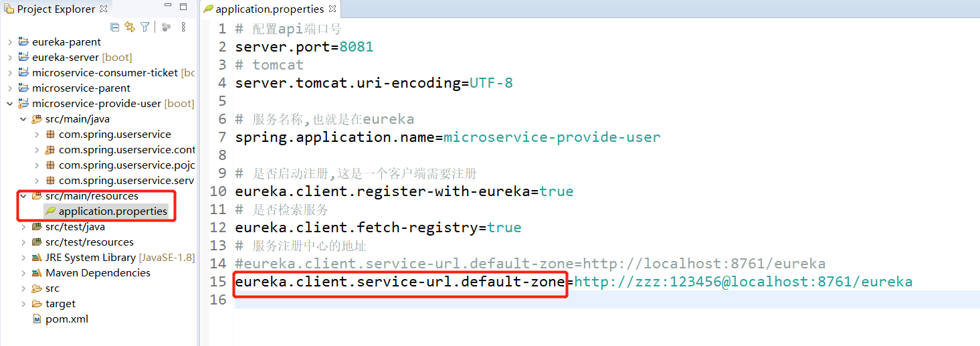Click the '# tomcat' comment line
The height and width of the screenshot is (346, 980).
[270, 65]
